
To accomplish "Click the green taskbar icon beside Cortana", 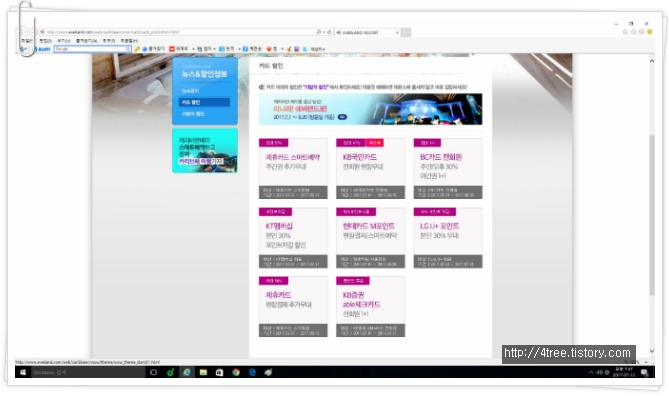I will pos(170,373).
